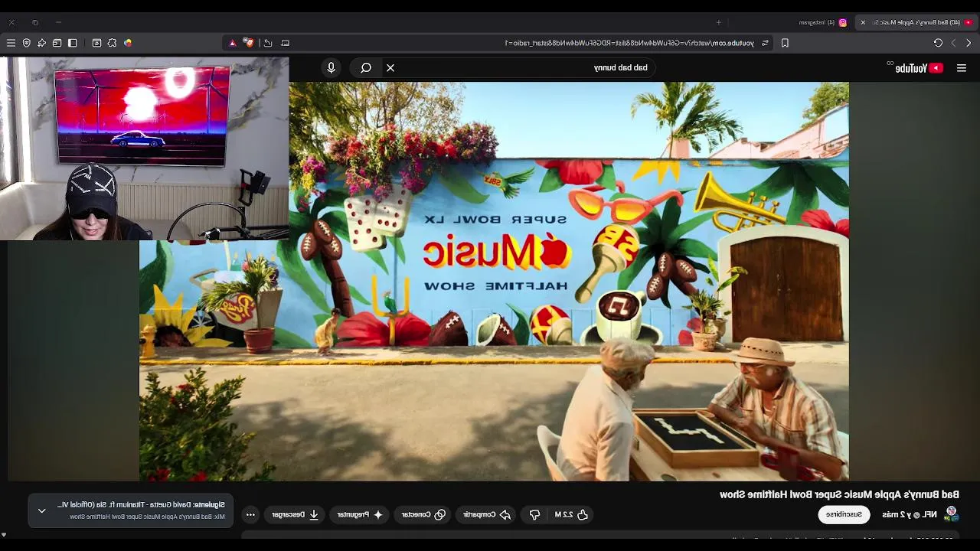The height and width of the screenshot is (551, 980).
Task: Open the YouTube hamburger guide menu
Action: 962,68
